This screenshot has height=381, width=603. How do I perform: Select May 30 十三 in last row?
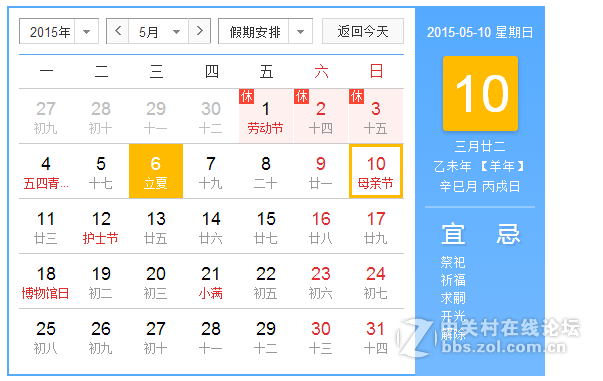(x=321, y=336)
